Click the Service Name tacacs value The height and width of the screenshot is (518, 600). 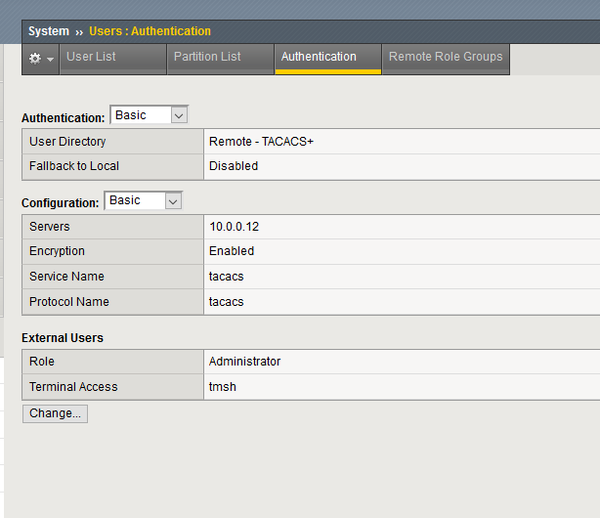click(226, 276)
